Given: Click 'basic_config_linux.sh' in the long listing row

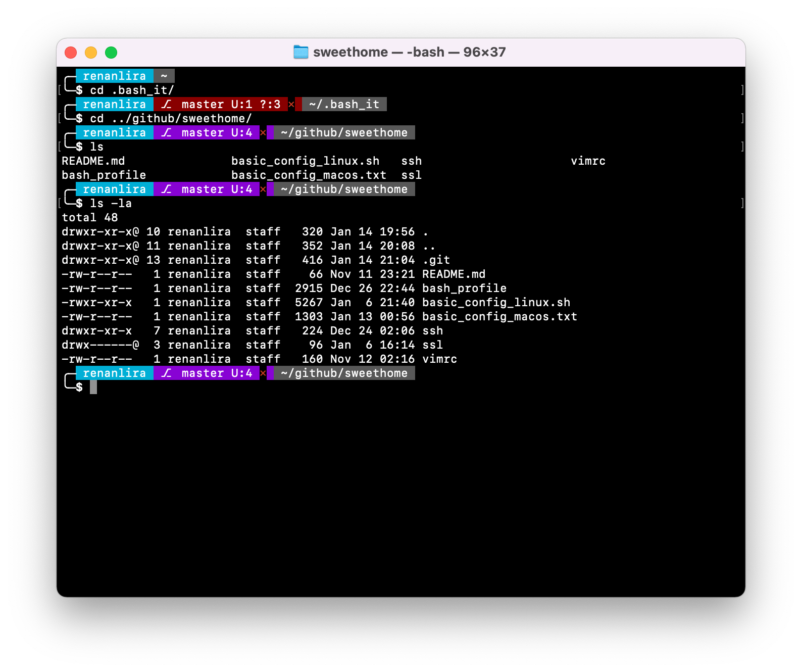Looking at the screenshot, I should pos(496,303).
